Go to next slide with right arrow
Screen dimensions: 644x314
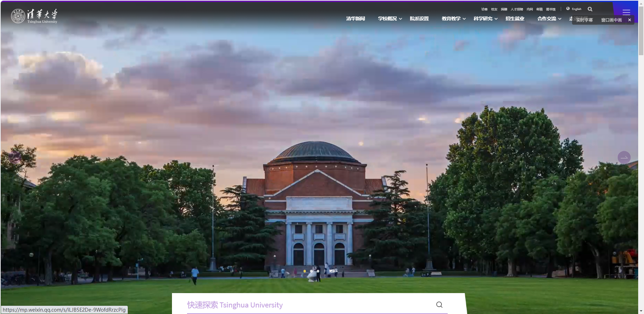point(624,158)
